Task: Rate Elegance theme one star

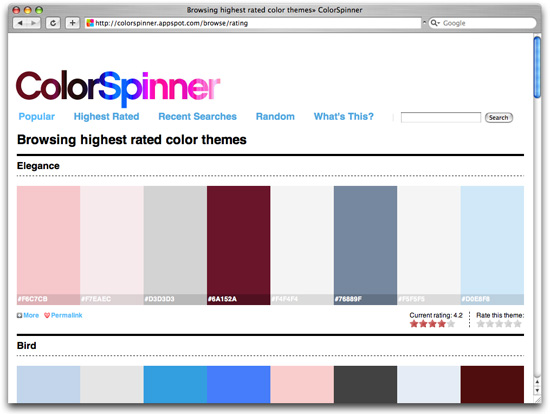Action: 481,324
